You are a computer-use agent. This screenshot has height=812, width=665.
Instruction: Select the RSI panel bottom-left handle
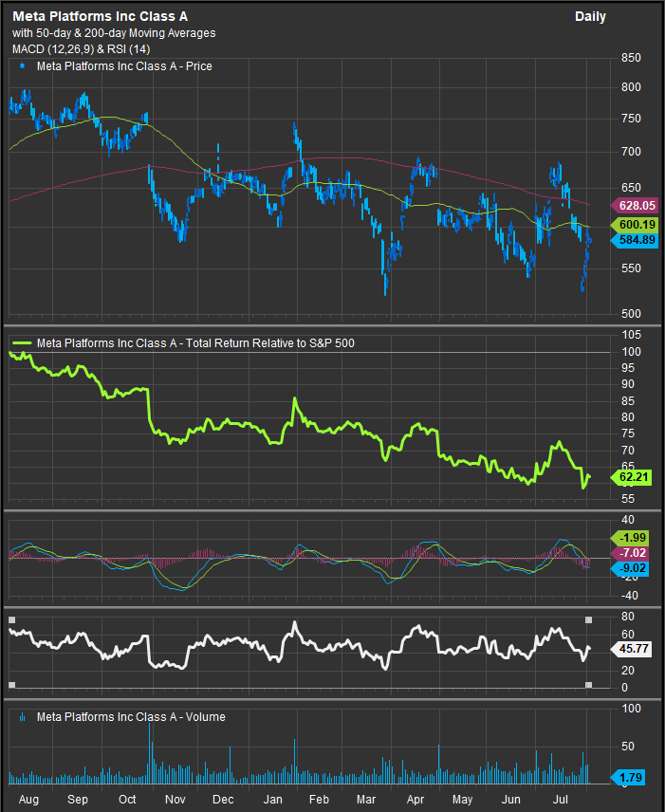click(12, 685)
